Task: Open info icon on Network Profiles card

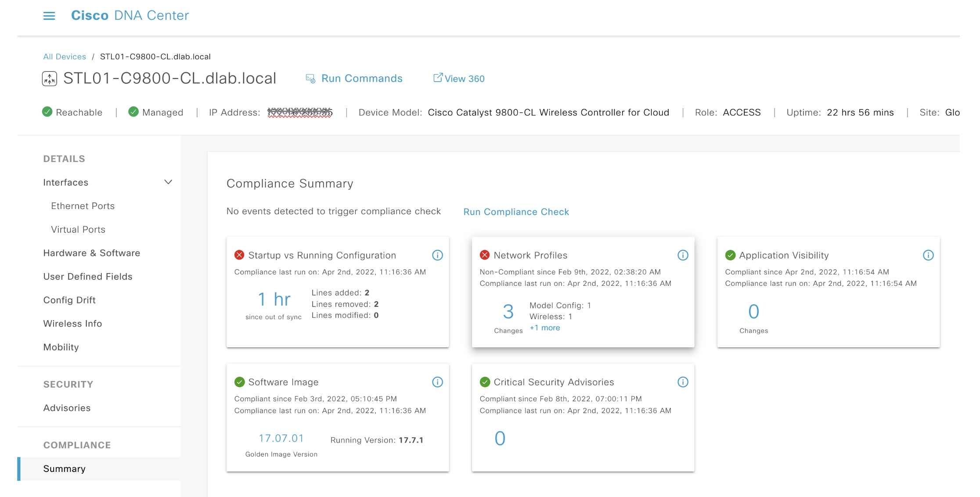Action: coord(683,255)
